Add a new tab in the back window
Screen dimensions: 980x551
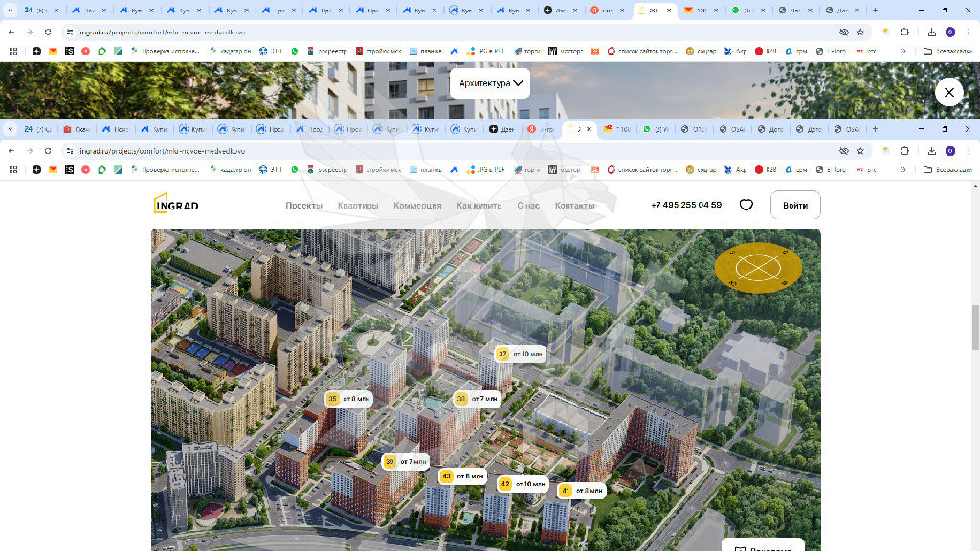[x=875, y=10]
